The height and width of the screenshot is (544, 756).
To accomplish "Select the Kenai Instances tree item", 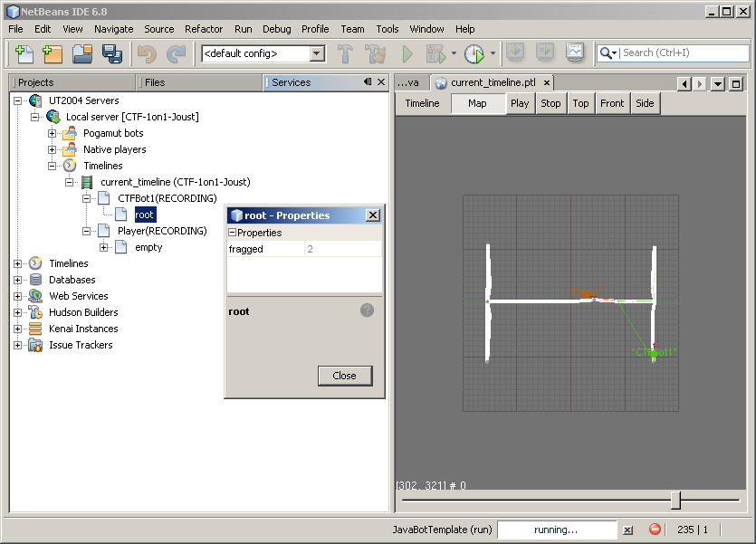I will [83, 329].
